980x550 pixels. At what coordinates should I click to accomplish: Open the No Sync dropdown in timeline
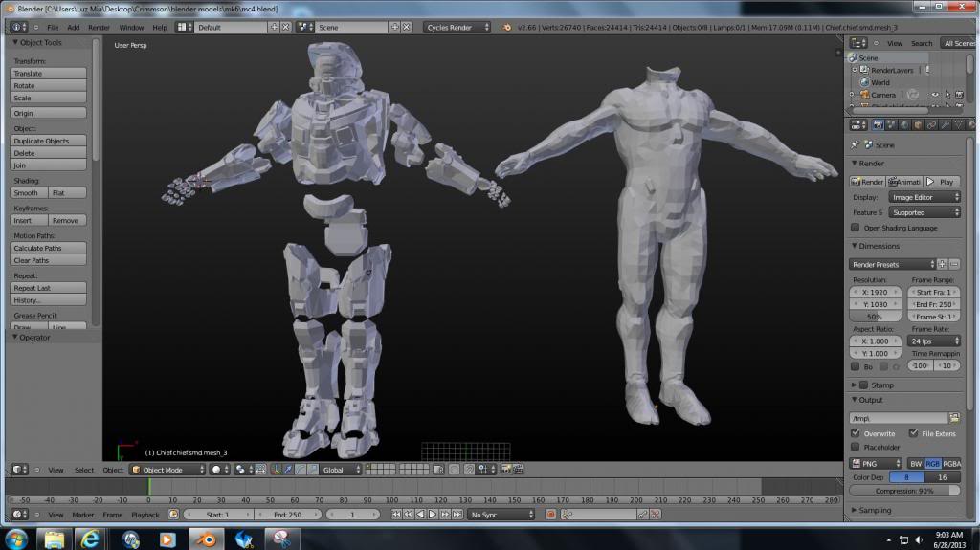pos(501,515)
